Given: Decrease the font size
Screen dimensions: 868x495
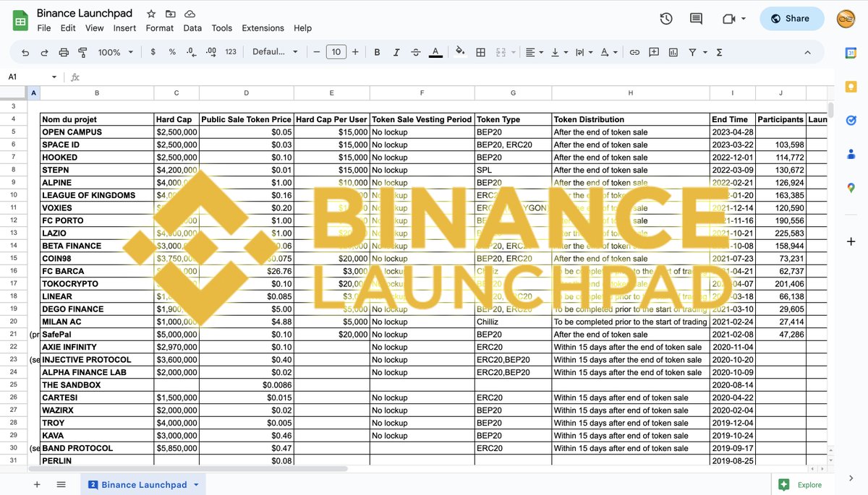Looking at the screenshot, I should tap(317, 52).
